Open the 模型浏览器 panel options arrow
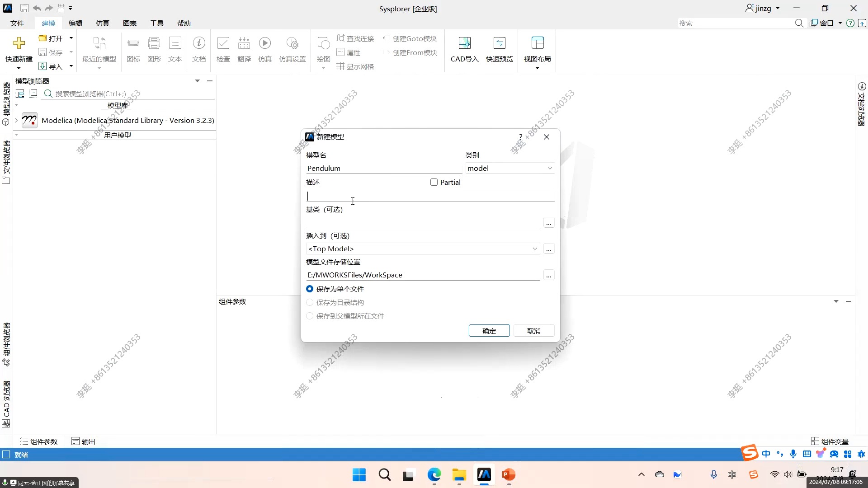 point(197,81)
